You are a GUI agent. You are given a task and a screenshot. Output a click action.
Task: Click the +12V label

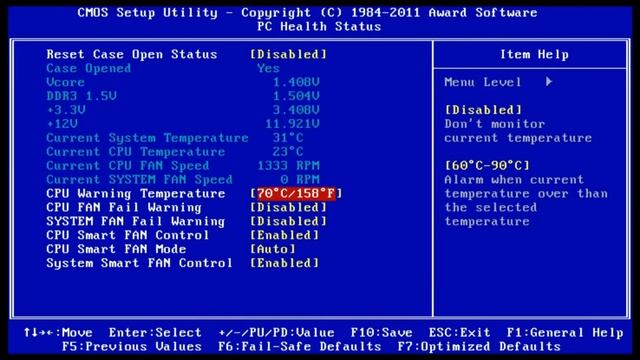62,124
